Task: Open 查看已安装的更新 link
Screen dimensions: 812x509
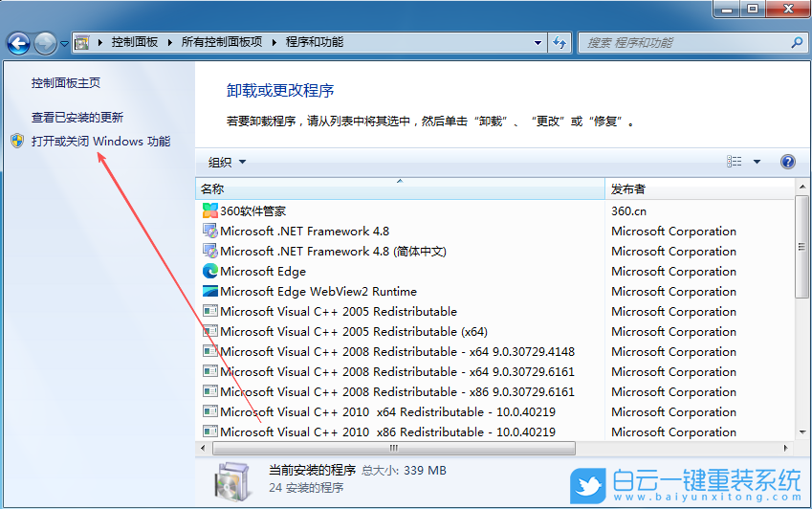Action: (77, 118)
